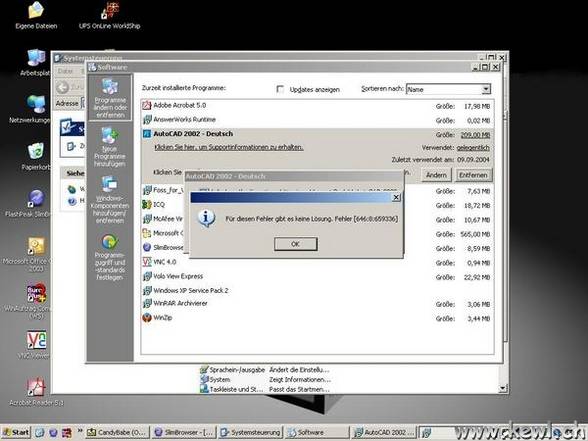Screen dimensions: 588x441
Task: Open Netzwerkumgebung desktop icon
Action: [x=35, y=110]
